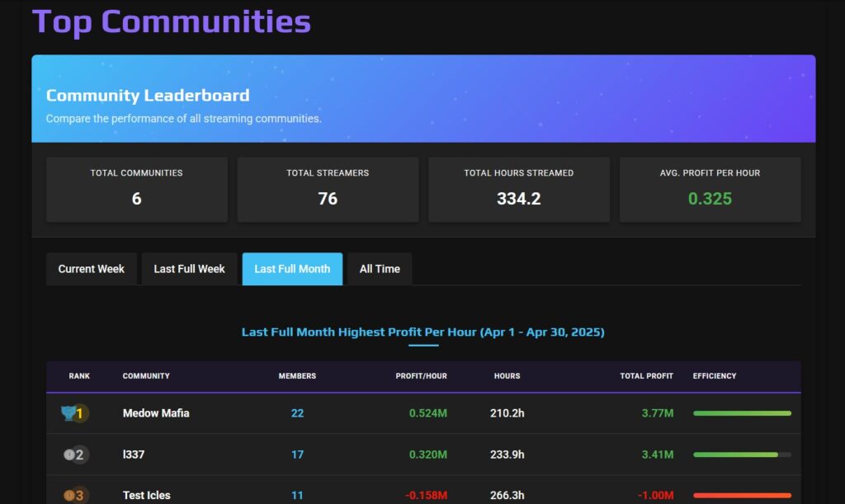Click Medow Mafia's green efficiency bar
The image size is (845, 504).
point(742,413)
